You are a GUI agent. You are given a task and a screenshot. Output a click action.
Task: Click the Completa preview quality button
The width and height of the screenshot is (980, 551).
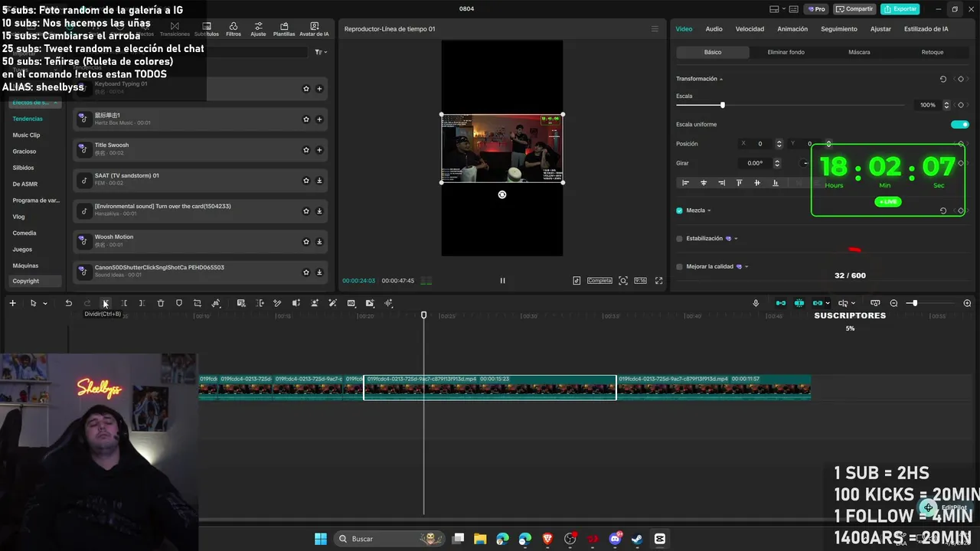599,281
